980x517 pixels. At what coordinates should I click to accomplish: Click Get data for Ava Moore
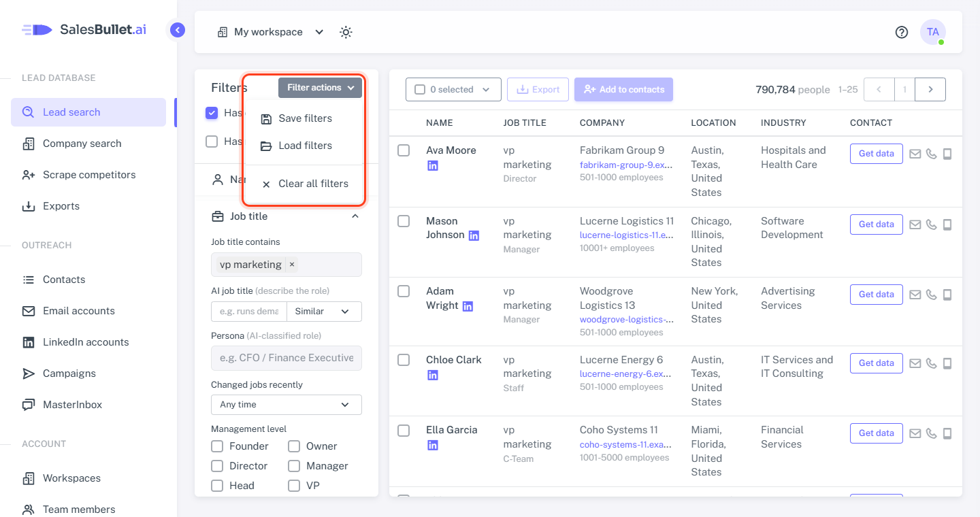tap(877, 154)
